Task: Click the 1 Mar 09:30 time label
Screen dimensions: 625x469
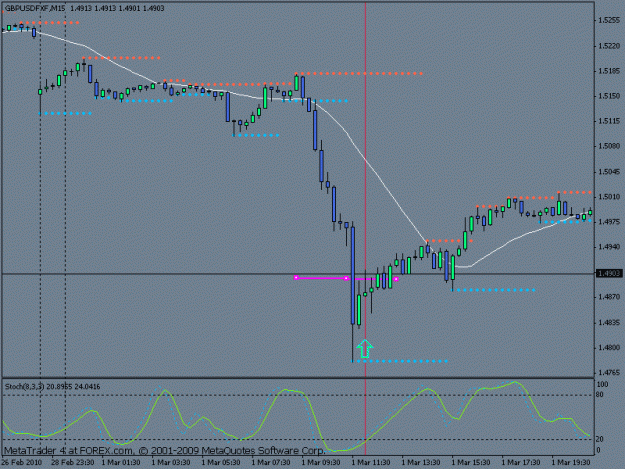Action: (x=321, y=463)
